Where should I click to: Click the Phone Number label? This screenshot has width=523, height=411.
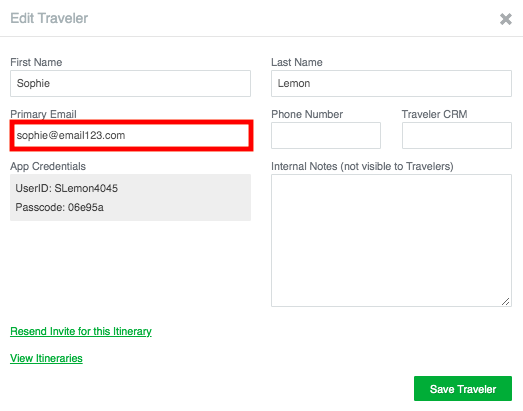click(307, 114)
